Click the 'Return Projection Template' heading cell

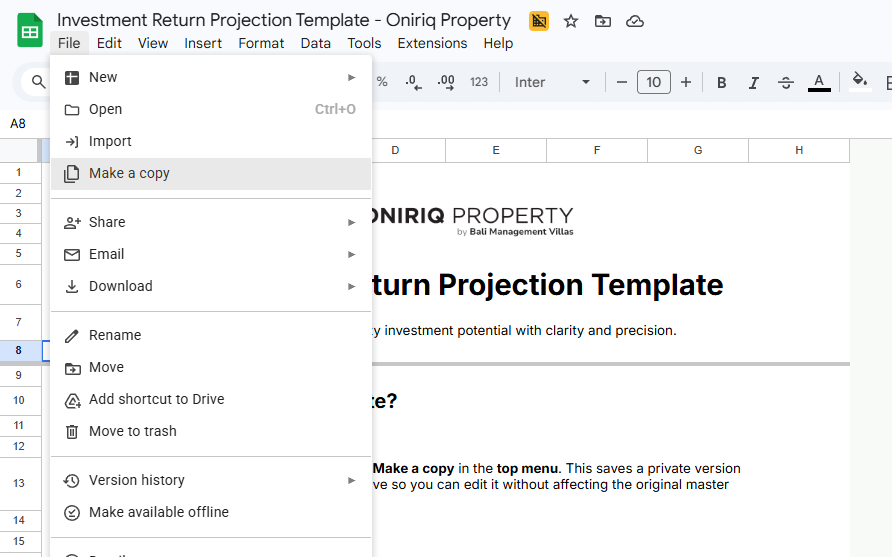coord(547,285)
